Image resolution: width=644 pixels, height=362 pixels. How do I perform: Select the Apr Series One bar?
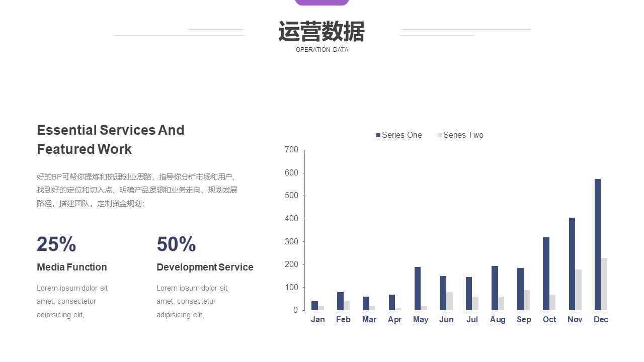click(392, 303)
